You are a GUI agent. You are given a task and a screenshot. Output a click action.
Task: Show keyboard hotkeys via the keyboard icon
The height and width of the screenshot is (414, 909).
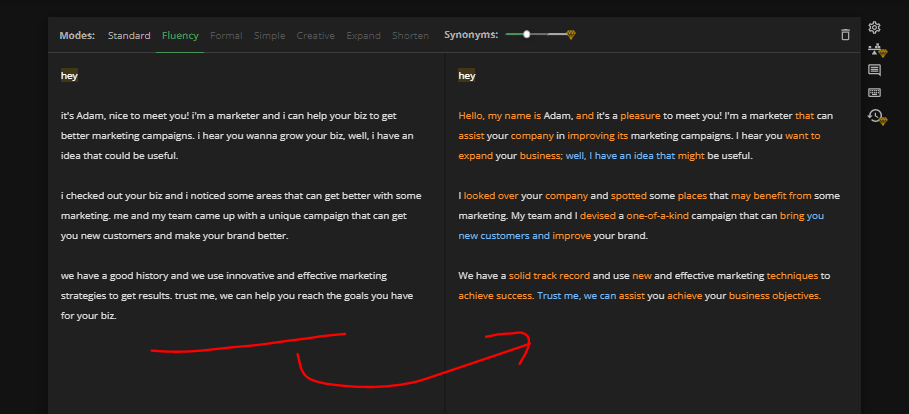click(874, 93)
